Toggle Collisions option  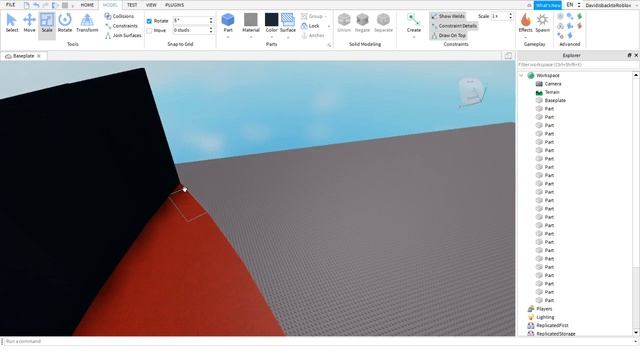[x=119, y=16]
